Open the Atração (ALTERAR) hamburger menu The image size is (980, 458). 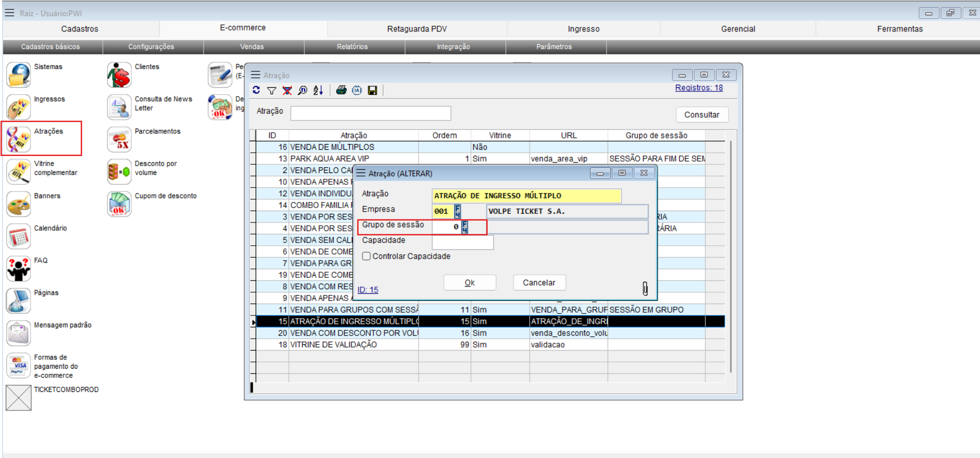[361, 173]
